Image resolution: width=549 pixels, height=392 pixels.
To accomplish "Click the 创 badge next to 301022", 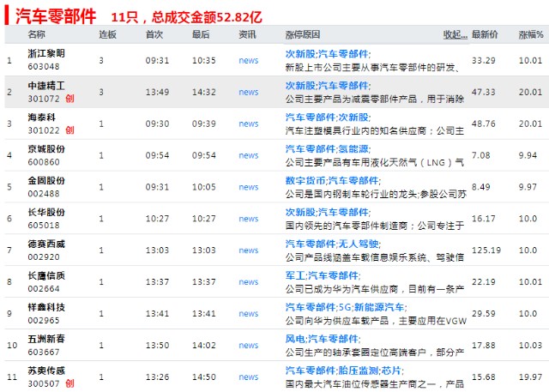I will click(x=70, y=130).
